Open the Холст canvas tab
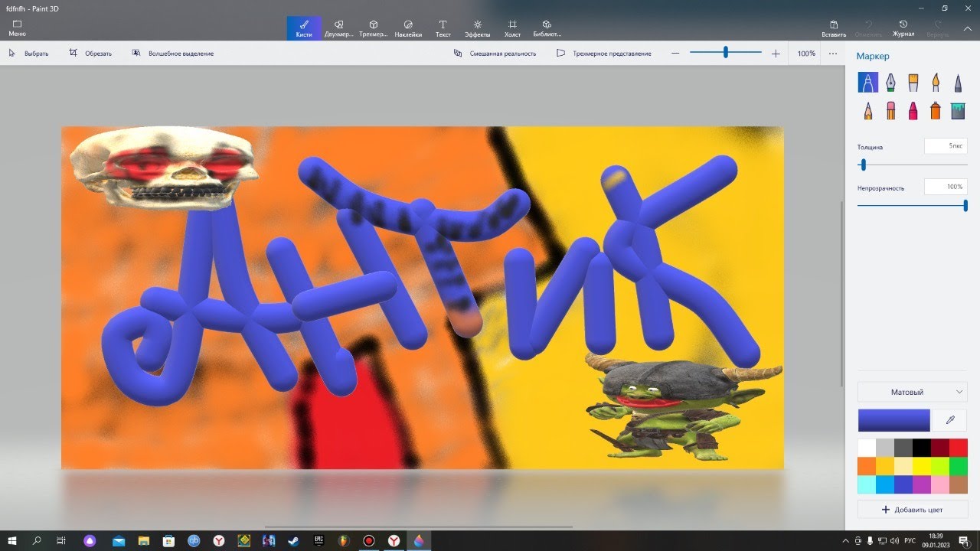This screenshot has width=980, height=551. coord(513,28)
